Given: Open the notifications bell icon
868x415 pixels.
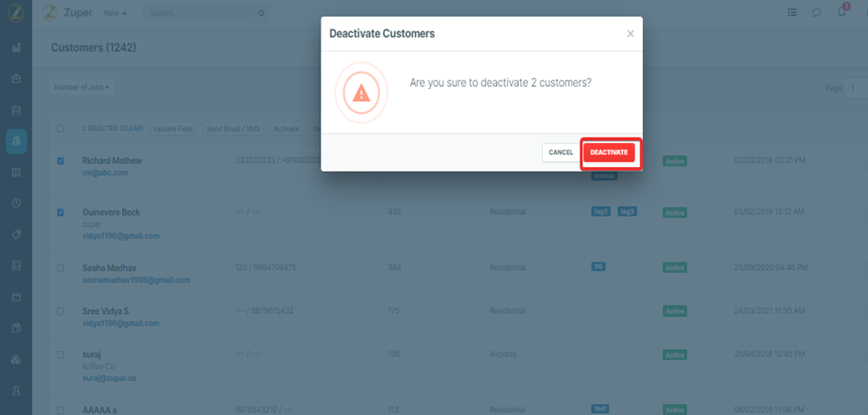Looking at the screenshot, I should (x=842, y=11).
